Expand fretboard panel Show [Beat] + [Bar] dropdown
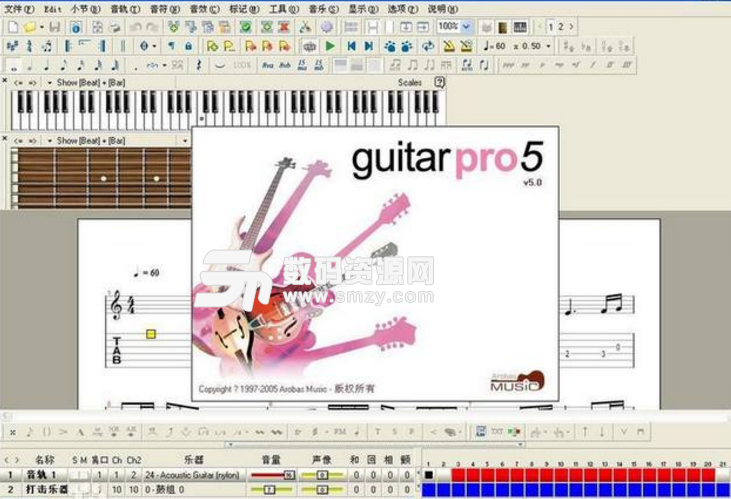The height and width of the screenshot is (499, 731). [49, 140]
